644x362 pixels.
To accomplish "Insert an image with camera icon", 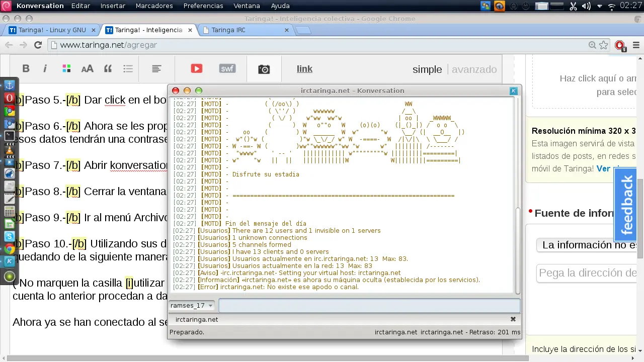I will pyautogui.click(x=264, y=69).
